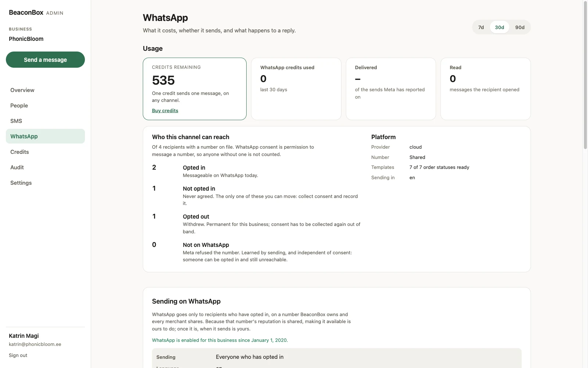Click the PhonicBloom business name
The height and width of the screenshot is (368, 588).
(26, 39)
